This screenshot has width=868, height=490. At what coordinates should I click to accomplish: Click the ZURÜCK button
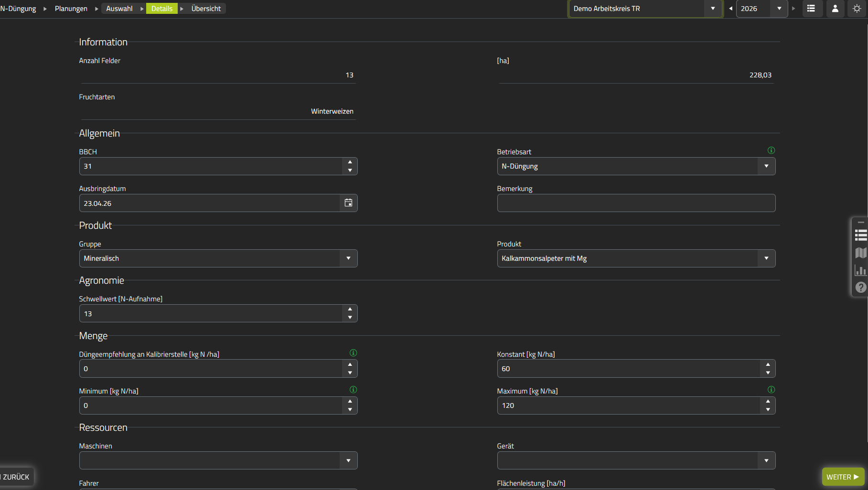(16, 477)
